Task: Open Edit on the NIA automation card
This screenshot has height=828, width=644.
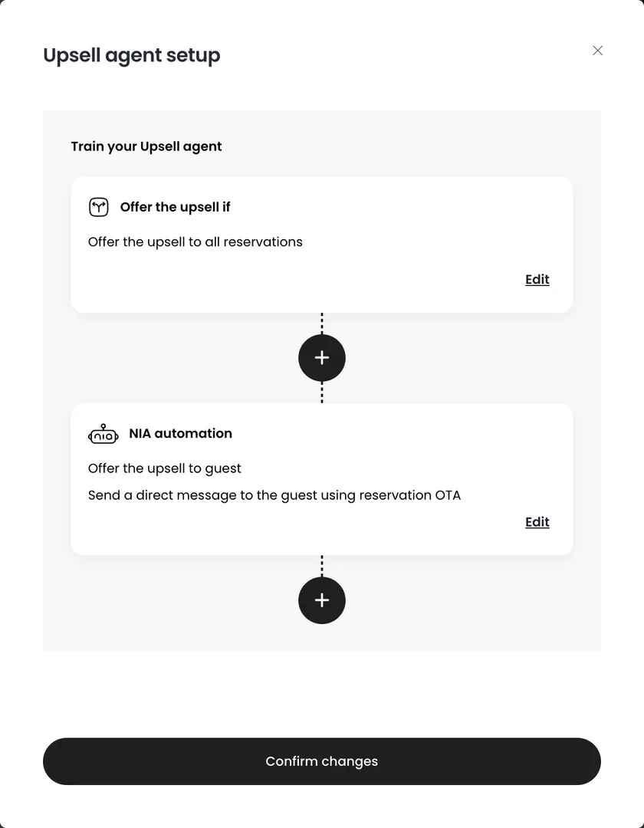Action: click(537, 521)
